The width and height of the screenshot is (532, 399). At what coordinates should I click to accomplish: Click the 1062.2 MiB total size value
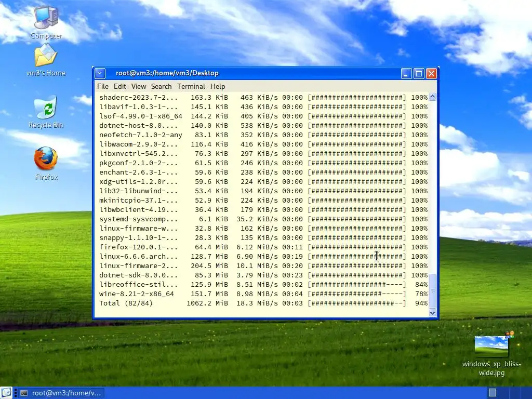coord(207,303)
